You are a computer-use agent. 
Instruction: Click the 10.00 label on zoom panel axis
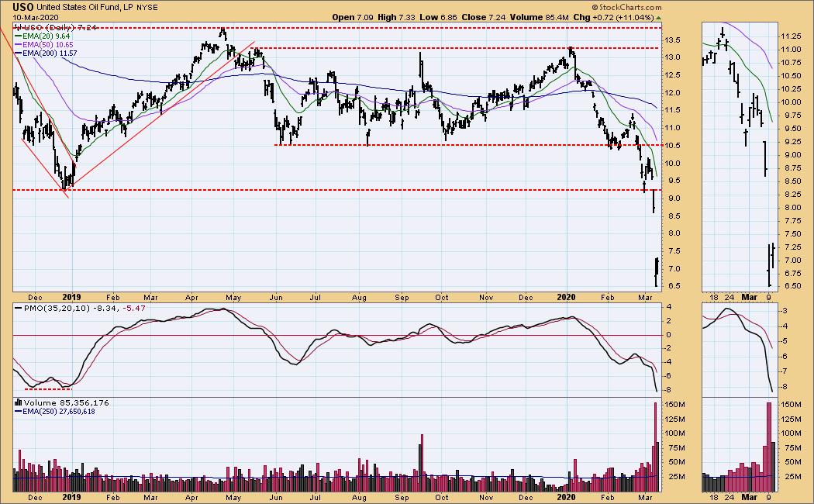tap(790, 102)
